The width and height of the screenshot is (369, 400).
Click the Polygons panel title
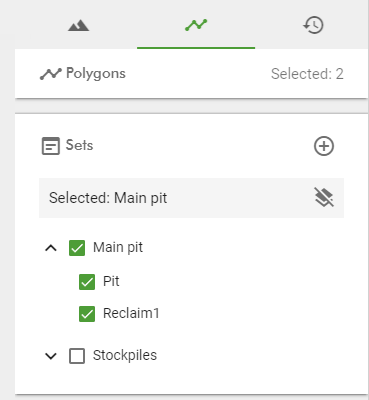click(96, 74)
